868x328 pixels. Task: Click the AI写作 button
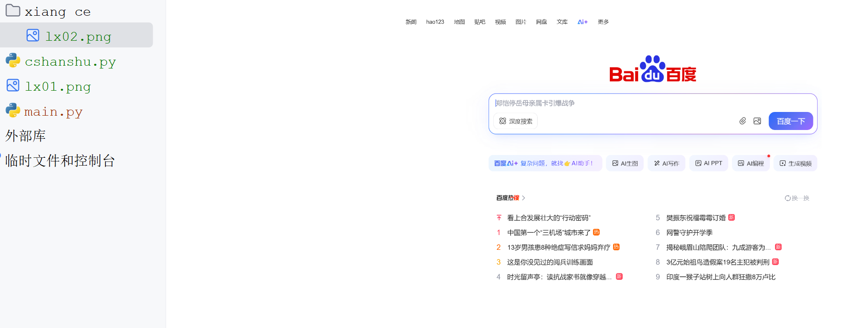pos(666,163)
